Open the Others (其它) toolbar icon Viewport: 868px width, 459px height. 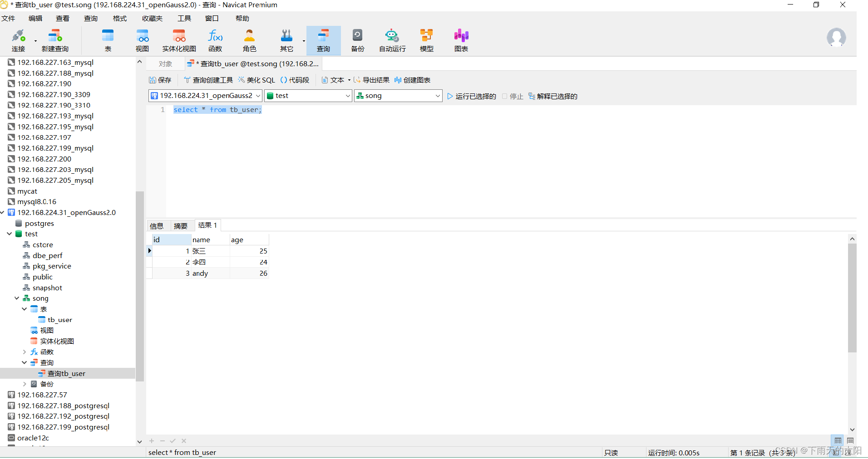286,40
